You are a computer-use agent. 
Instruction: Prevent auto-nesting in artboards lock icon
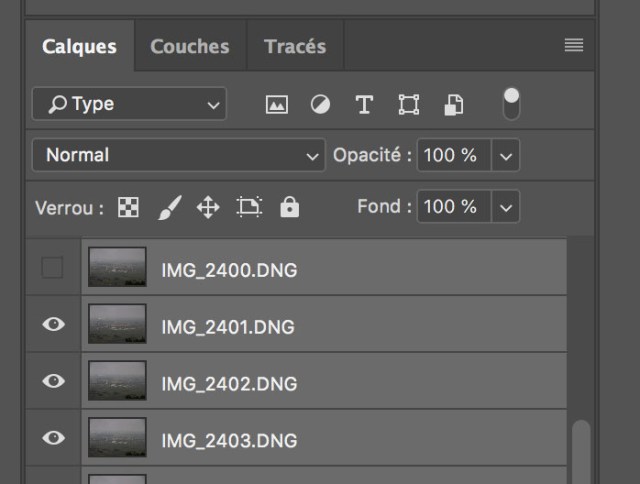(248, 207)
